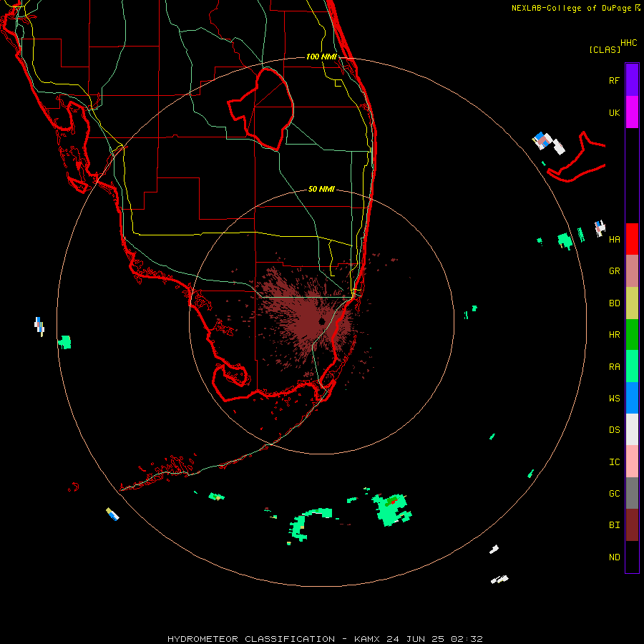The image size is (644, 644).
Task: Click the [CLAS] units label
Action: click(x=605, y=49)
